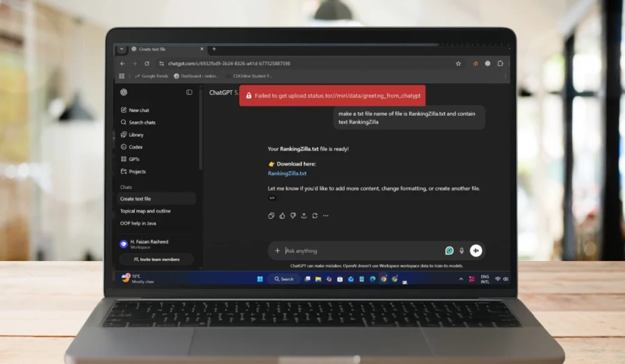The height and width of the screenshot is (364, 625).
Task: Start dictation with the microphone icon
Action: click(x=462, y=250)
